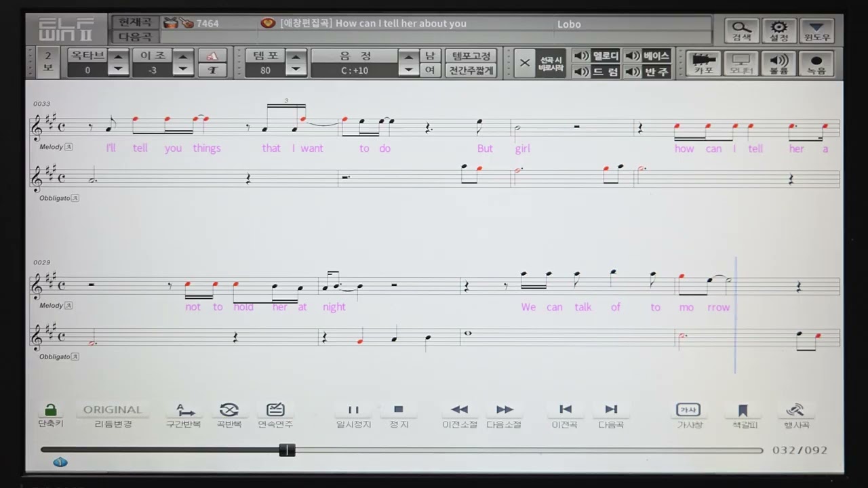The height and width of the screenshot is (488, 868).
Task: Click the red note style icon
Action: (x=212, y=56)
